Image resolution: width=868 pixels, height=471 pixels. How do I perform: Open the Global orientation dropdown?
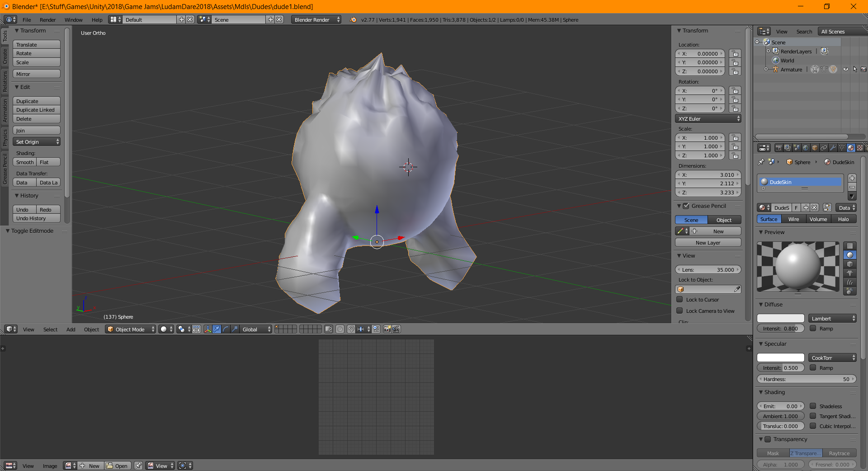(255, 329)
